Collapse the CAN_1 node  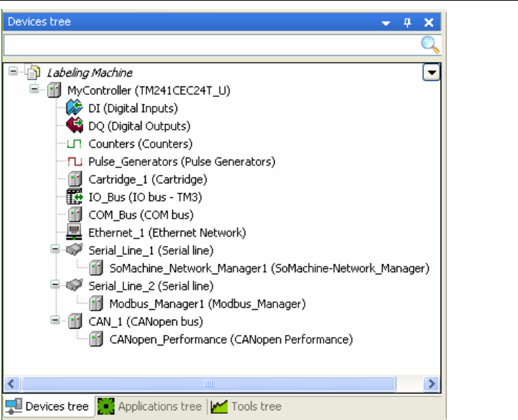pyautogui.click(x=55, y=320)
